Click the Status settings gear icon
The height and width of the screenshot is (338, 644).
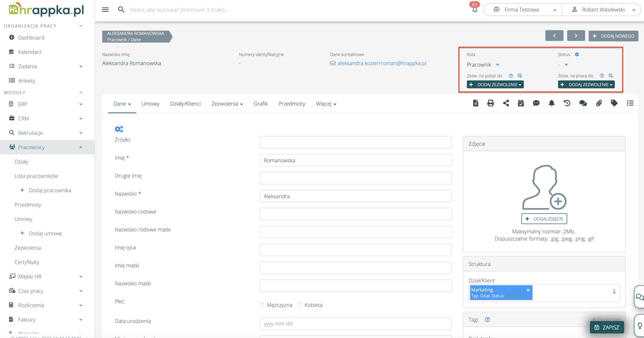click(577, 54)
